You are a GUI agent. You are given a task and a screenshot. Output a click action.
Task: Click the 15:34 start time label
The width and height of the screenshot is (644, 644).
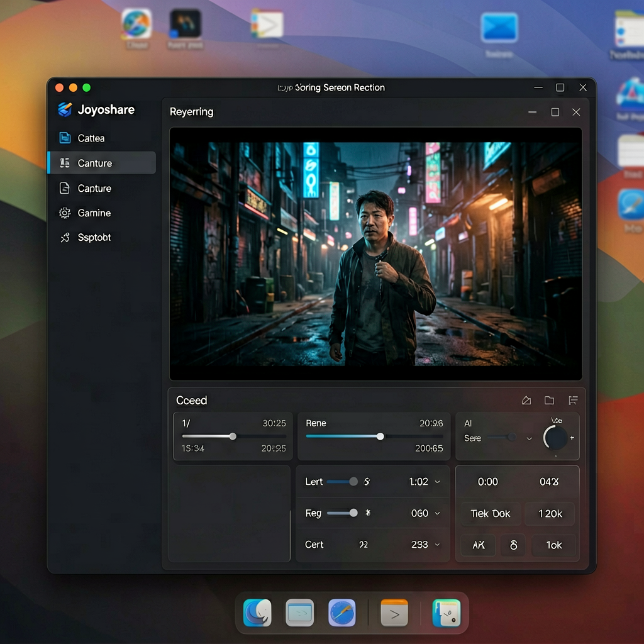[x=192, y=448]
